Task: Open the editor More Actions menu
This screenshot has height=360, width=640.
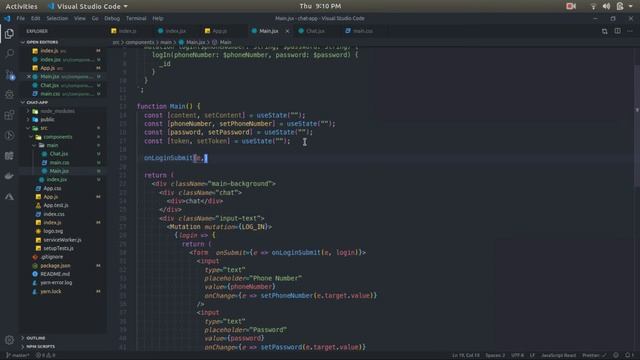Action: point(630,31)
